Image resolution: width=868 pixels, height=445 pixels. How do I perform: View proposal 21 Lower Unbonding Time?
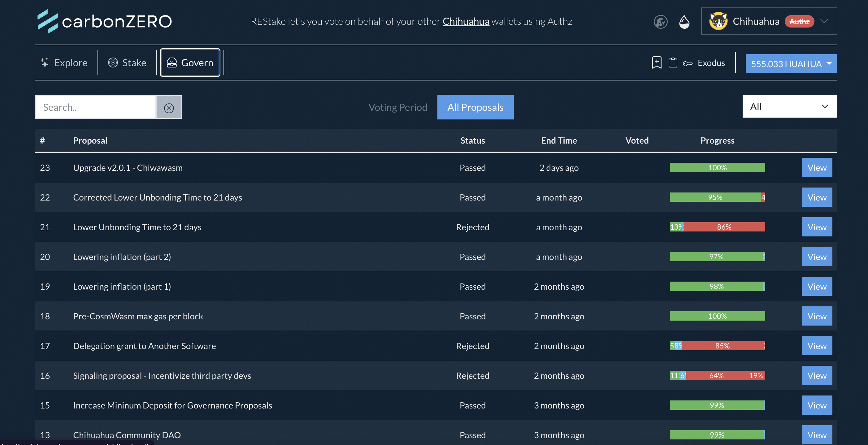click(x=817, y=227)
